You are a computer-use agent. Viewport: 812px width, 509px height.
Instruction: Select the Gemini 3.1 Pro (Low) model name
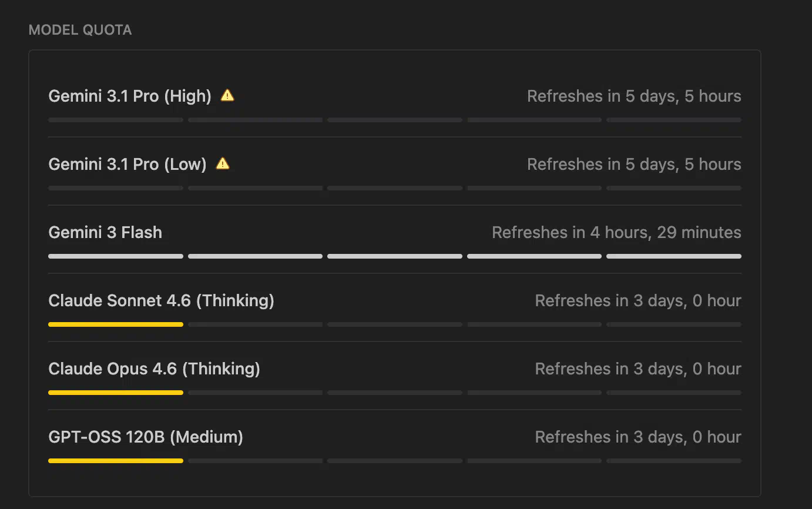point(127,165)
